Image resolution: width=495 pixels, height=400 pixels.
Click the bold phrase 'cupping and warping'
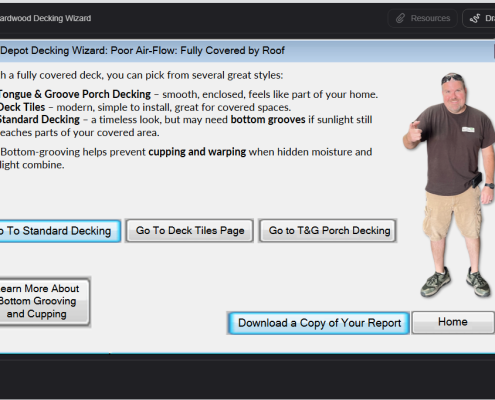(197, 152)
